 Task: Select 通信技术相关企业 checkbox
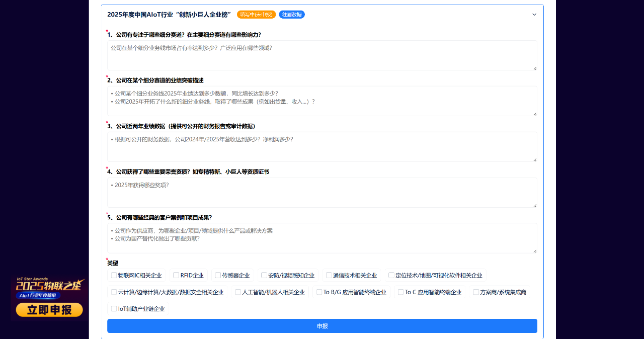pos(328,275)
